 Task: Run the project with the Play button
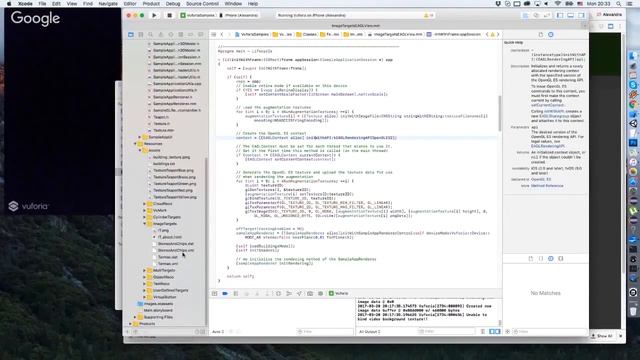point(154,16)
